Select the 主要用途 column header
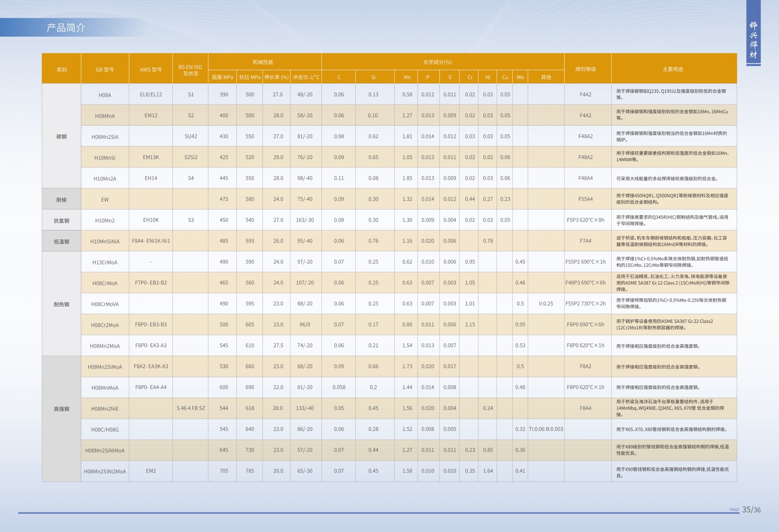The image size is (779, 532). pyautogui.click(x=673, y=69)
